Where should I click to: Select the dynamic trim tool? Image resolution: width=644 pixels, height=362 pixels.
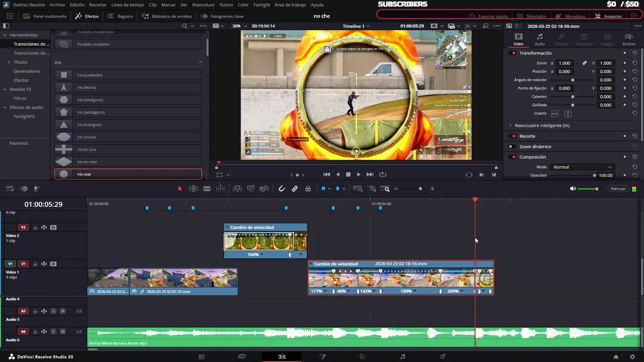220,189
